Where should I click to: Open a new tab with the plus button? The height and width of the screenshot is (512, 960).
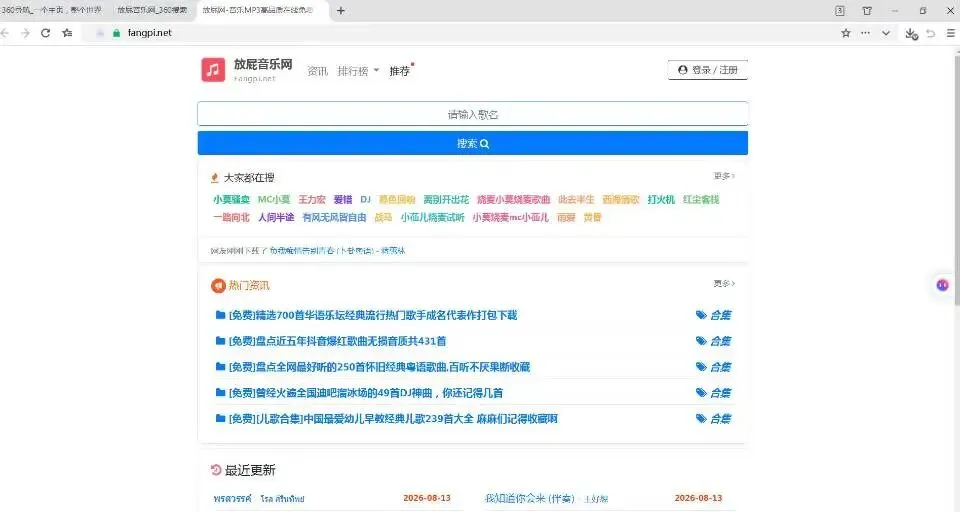tap(341, 10)
